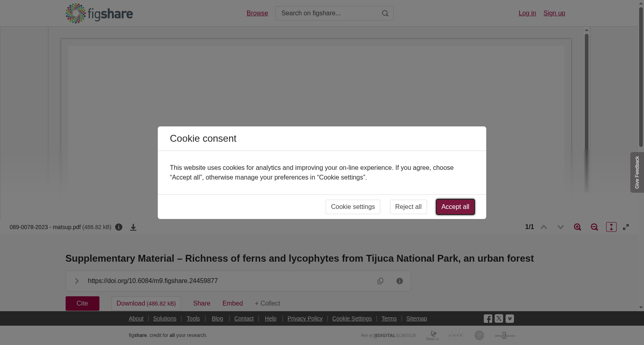Toggle fit-to-height viewer mode
The width and height of the screenshot is (644, 345).
[x=611, y=227]
